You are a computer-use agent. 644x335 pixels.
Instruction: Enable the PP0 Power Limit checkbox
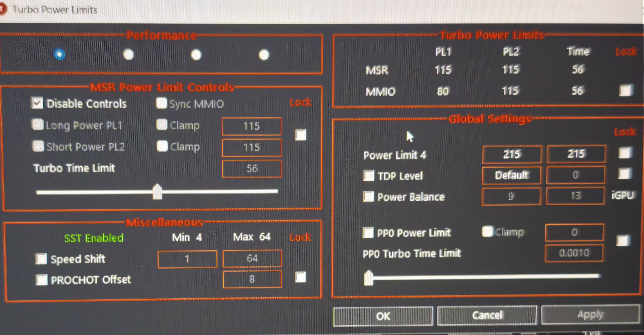tap(368, 233)
